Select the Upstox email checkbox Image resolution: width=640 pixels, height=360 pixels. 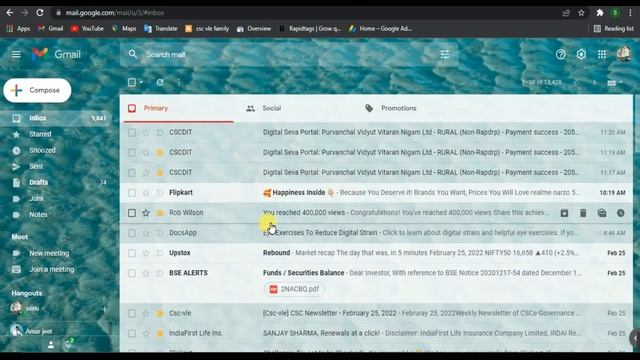click(x=132, y=253)
